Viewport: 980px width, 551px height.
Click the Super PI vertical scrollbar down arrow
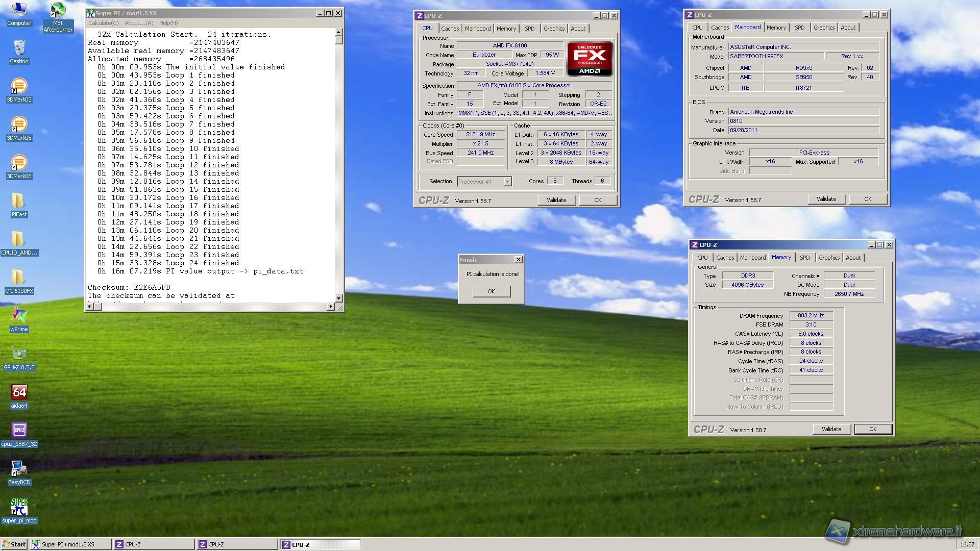339,298
